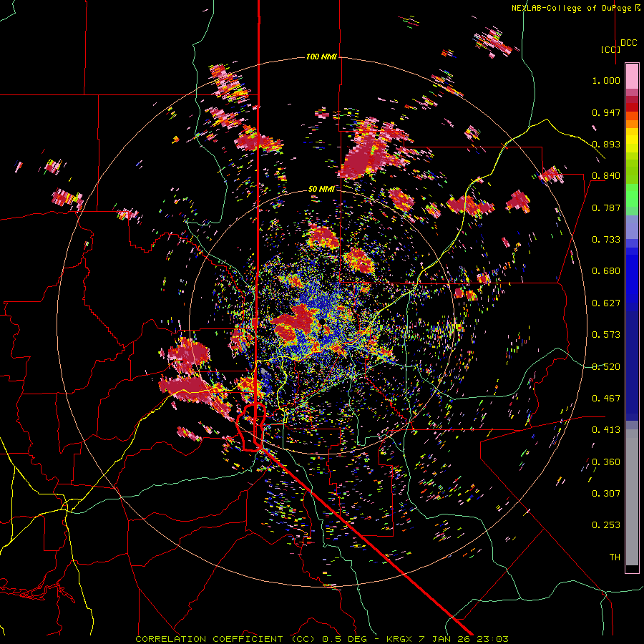Select the 0.307 scale value
644x644 pixels.
606,494
